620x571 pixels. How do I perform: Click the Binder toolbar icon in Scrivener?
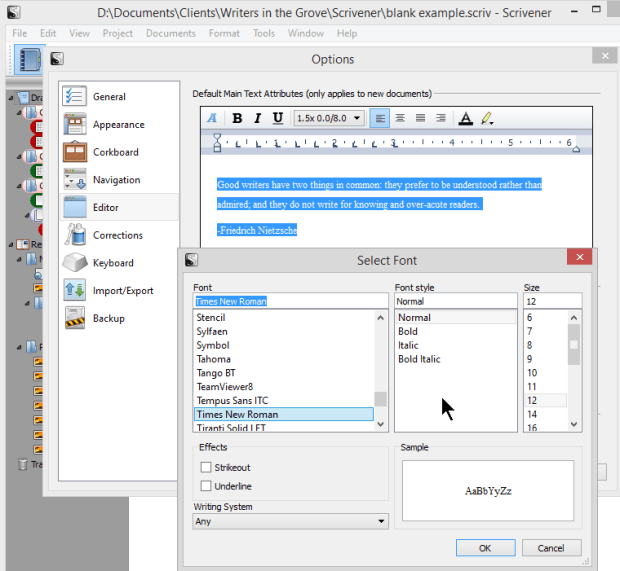tap(30, 60)
